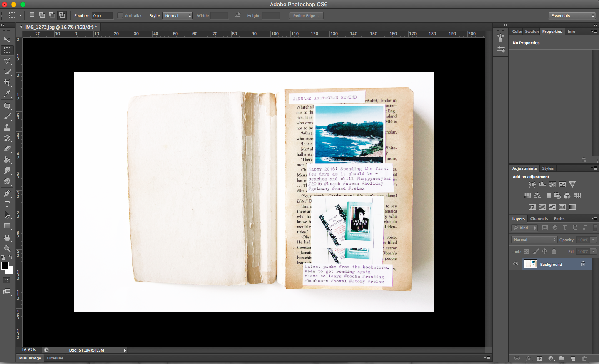Select the Hand tool
Viewport: 599px width, 364px height.
click(7, 238)
